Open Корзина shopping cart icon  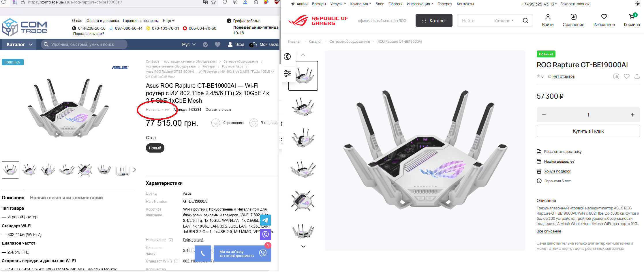pos(632,17)
